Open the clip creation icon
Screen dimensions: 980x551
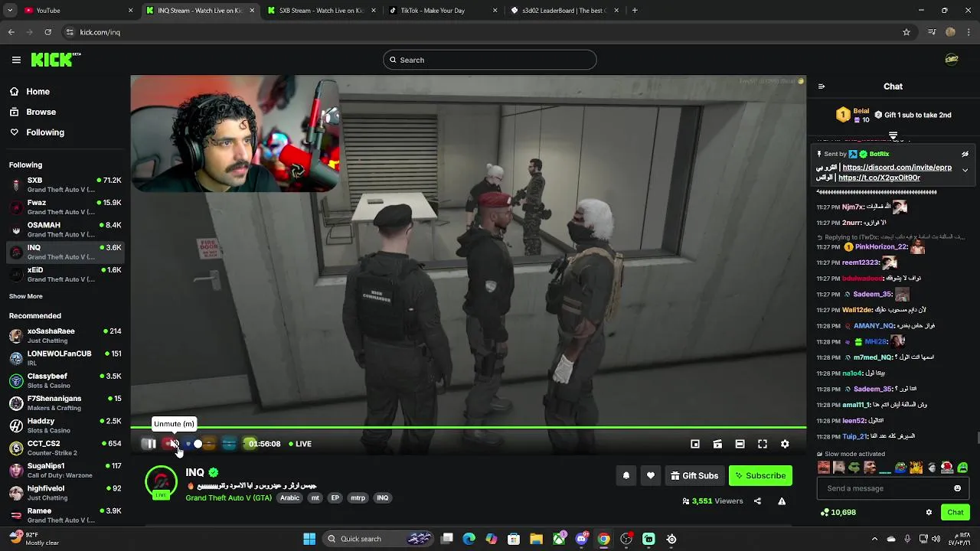click(717, 444)
